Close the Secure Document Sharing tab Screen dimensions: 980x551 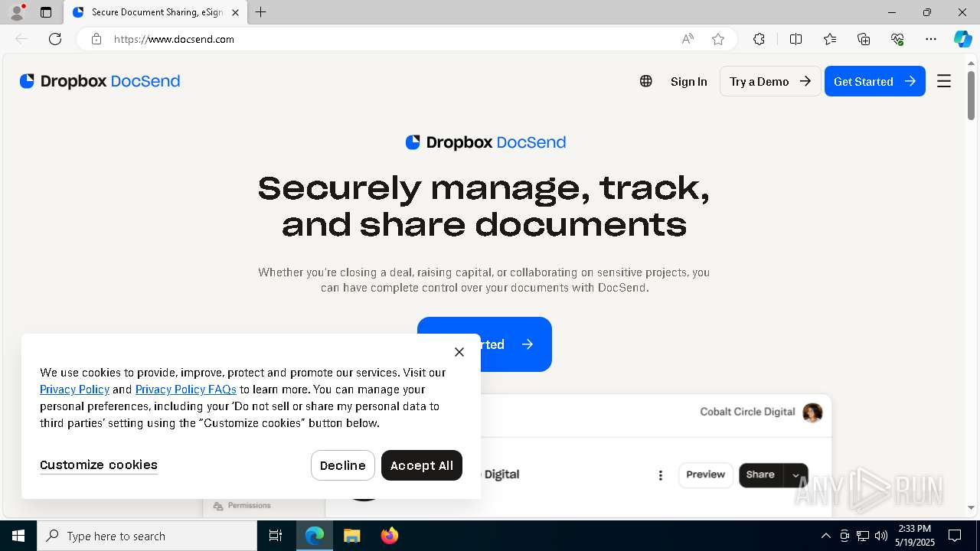click(x=235, y=12)
